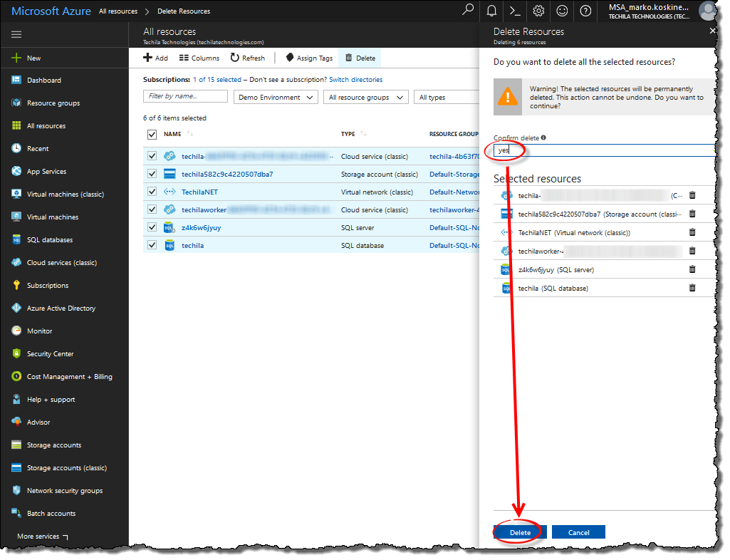Open Default-Storage resource group link
Viewport: 730px width, 560px height.
[x=454, y=175]
